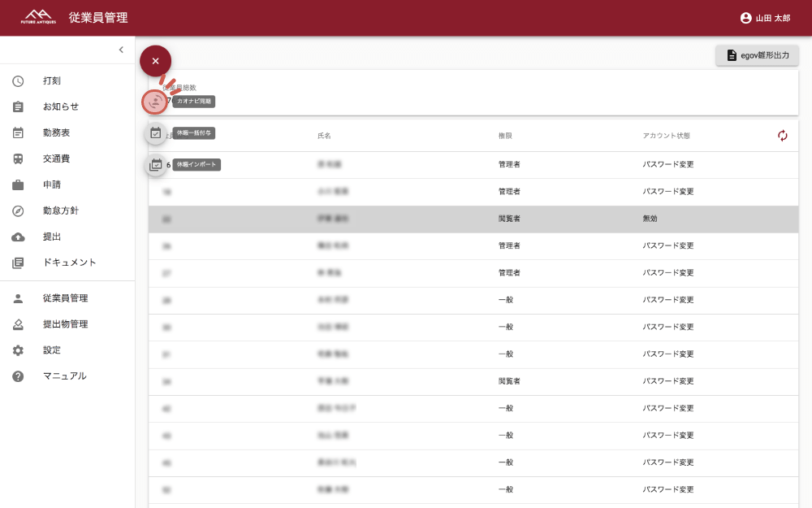812x508 pixels.
Task: Click the 交通費 bus icon in sidebar
Action: click(18, 158)
